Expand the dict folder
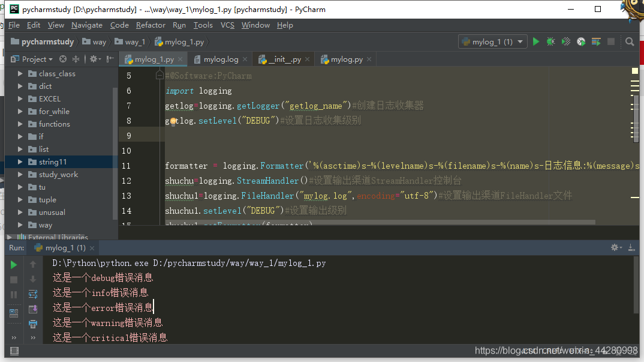Viewport: 644px width, 362px height. pyautogui.click(x=20, y=86)
